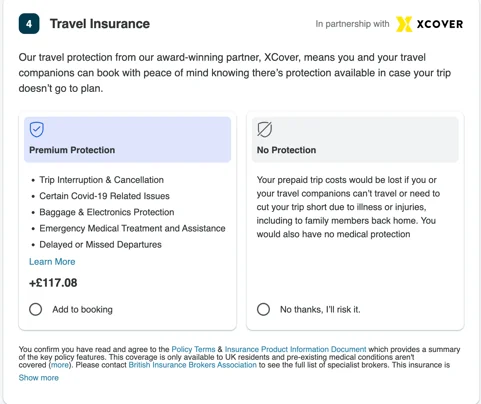The image size is (481, 404).
Task: Click Emergency Medical Treatment and Assistance bullet
Action: (132, 228)
